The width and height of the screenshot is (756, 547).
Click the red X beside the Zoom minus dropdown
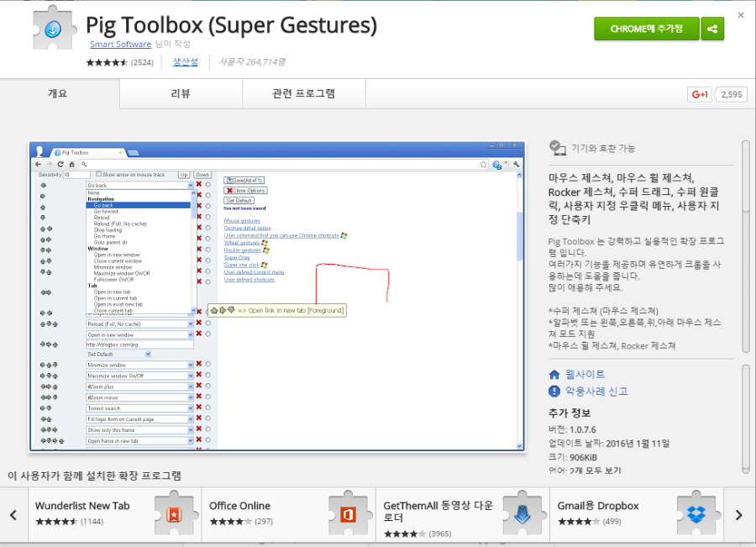tap(198, 397)
